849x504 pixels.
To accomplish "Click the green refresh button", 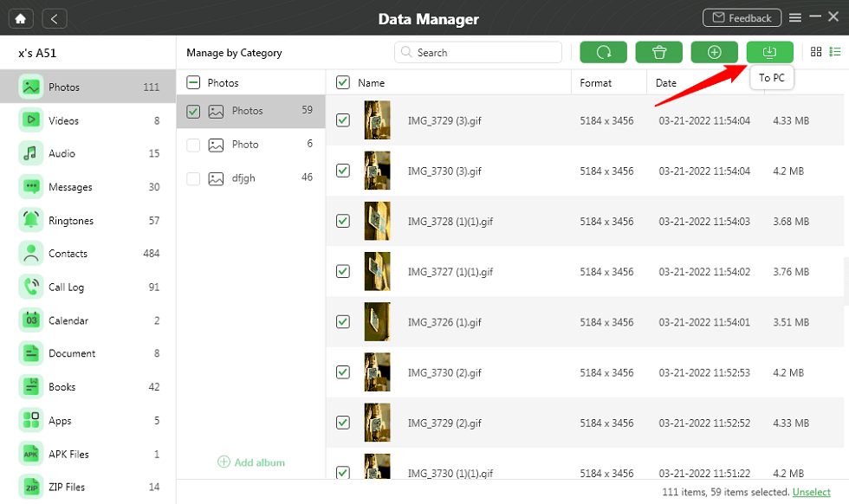I will tap(603, 52).
